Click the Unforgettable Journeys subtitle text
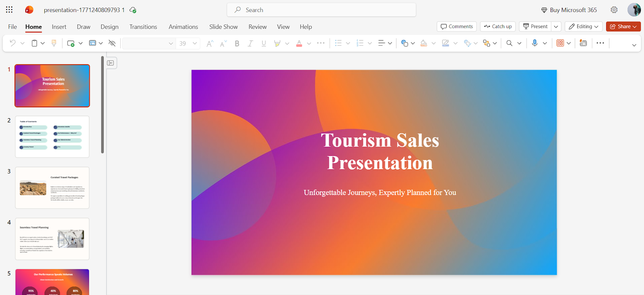644x295 pixels. tap(380, 193)
